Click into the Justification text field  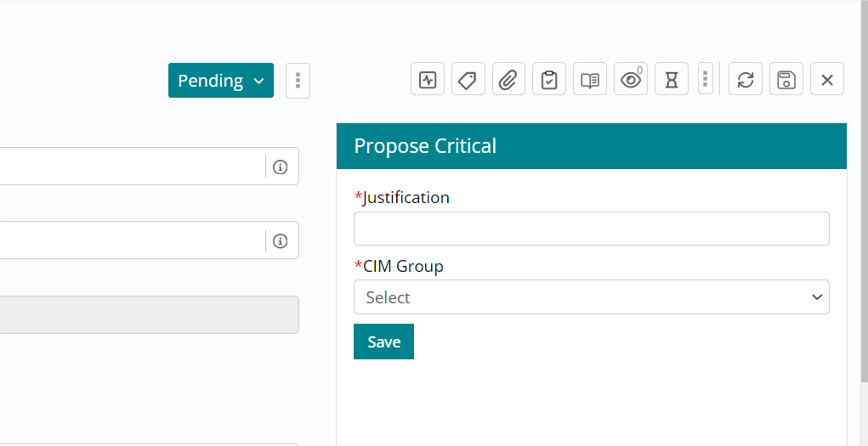click(591, 229)
